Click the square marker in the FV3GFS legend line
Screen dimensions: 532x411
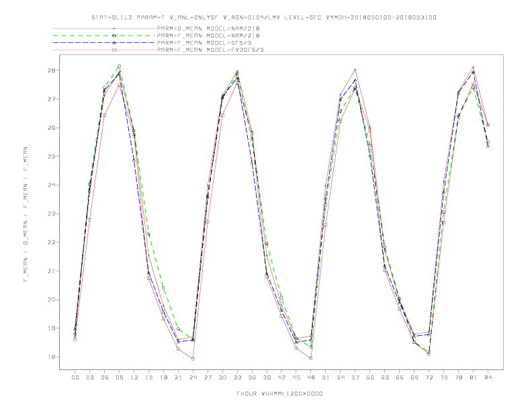coord(114,50)
